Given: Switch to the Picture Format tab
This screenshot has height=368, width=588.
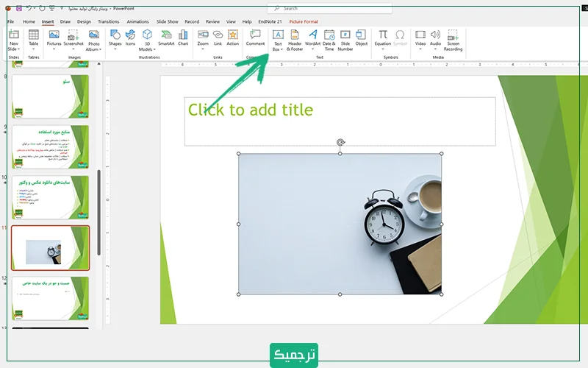Looking at the screenshot, I should tap(304, 21).
